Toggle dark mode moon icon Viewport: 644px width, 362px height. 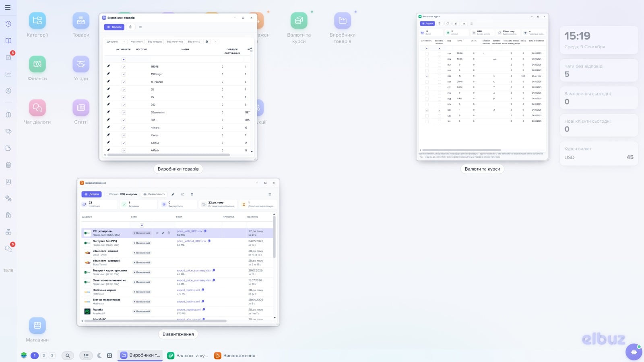[x=99, y=356]
